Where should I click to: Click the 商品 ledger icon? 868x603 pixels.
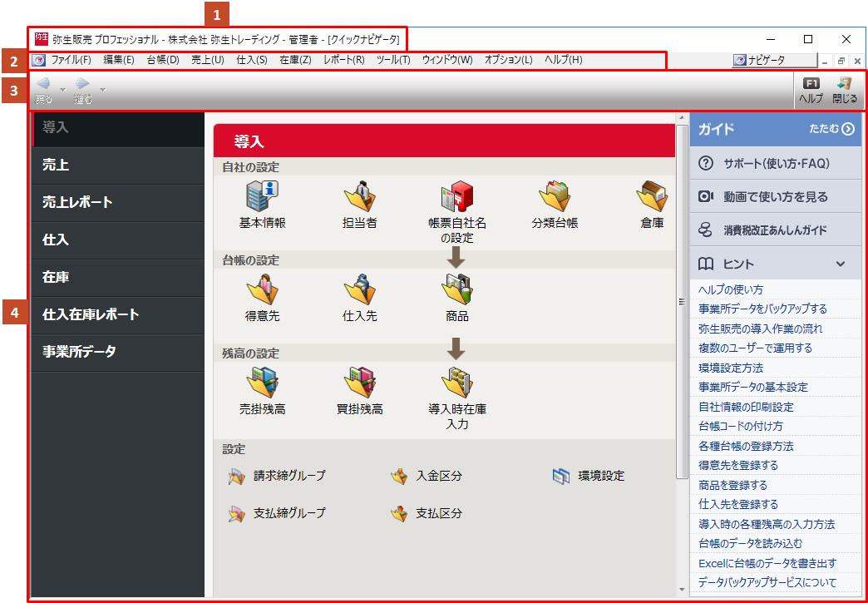pos(456,290)
